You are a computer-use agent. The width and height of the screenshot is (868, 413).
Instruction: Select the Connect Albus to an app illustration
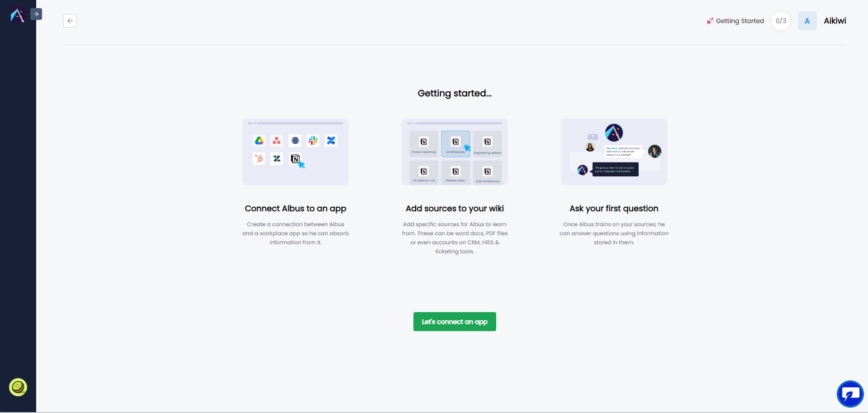[295, 152]
